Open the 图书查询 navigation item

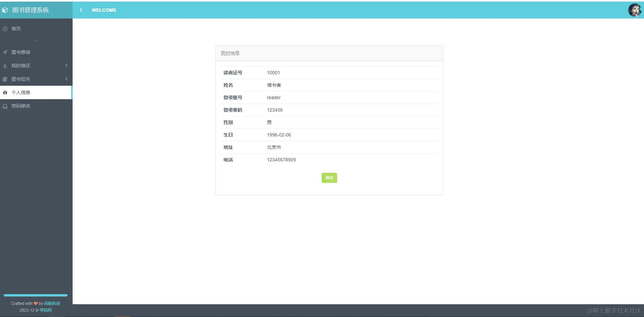[x=21, y=52]
